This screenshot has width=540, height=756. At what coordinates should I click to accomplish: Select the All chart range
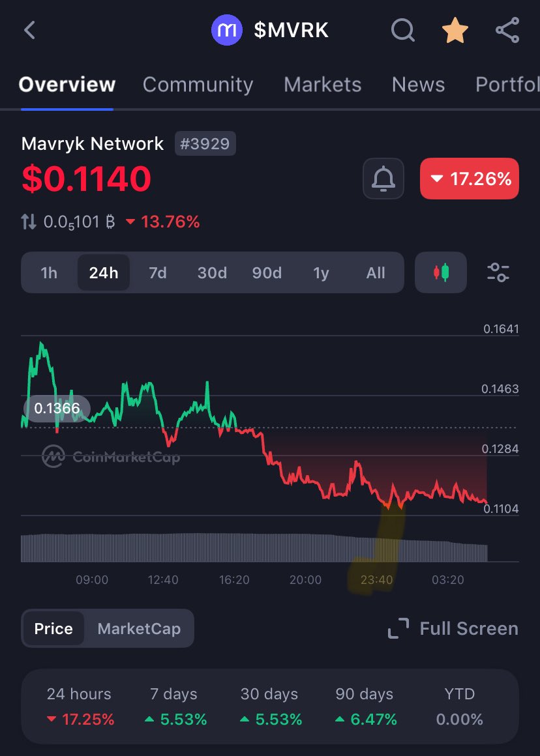[x=376, y=273]
